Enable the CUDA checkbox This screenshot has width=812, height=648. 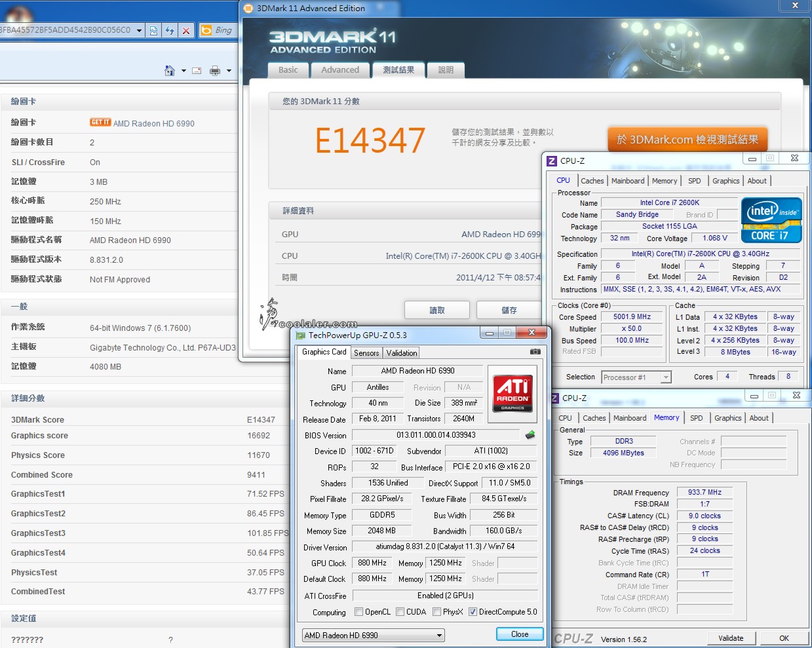tap(400, 612)
